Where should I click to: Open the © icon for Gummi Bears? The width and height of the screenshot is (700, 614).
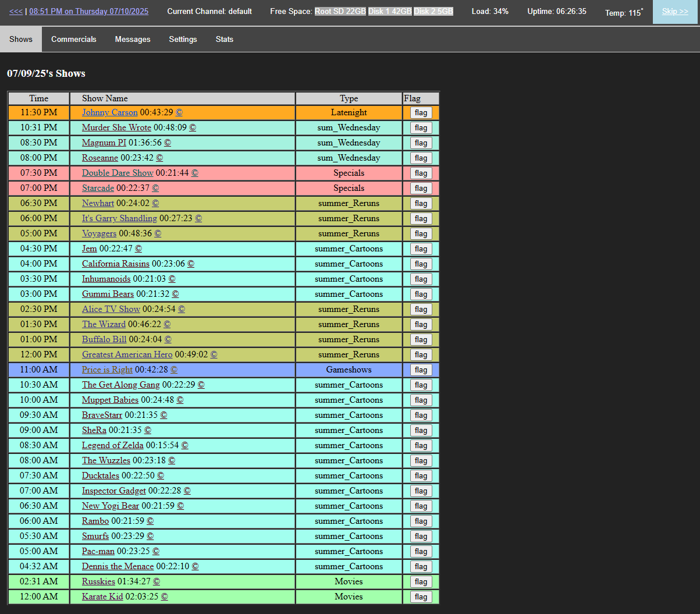tap(175, 294)
